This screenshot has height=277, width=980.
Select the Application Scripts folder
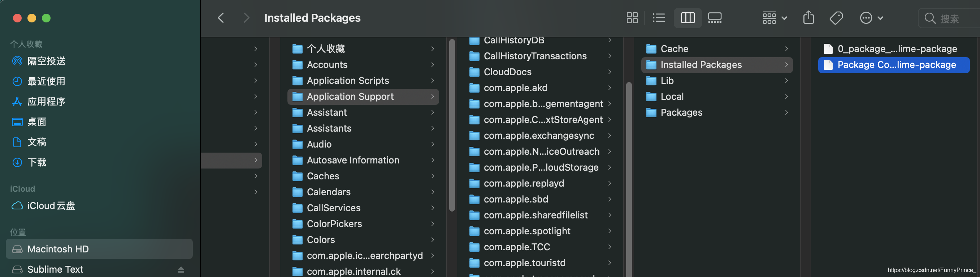(363, 80)
